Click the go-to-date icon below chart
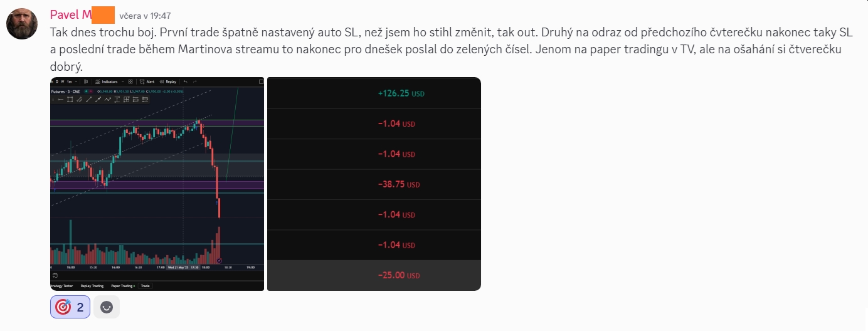This screenshot has width=868, height=331. [x=55, y=275]
